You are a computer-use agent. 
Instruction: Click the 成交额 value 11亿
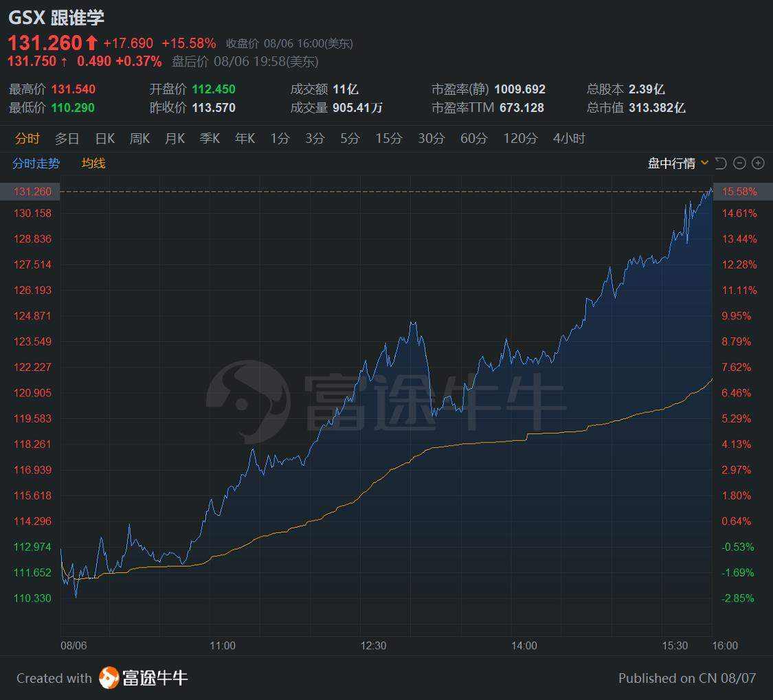point(346,89)
